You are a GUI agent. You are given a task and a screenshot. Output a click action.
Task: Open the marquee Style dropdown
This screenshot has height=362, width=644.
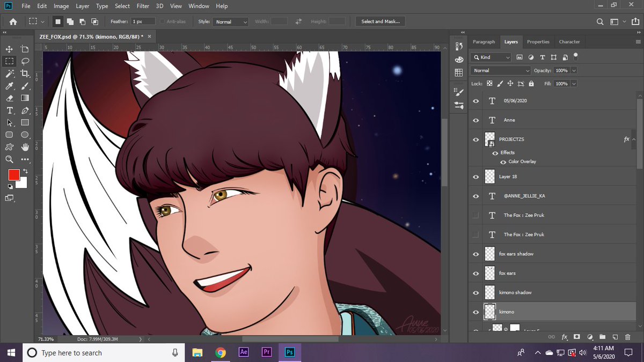[x=231, y=21]
